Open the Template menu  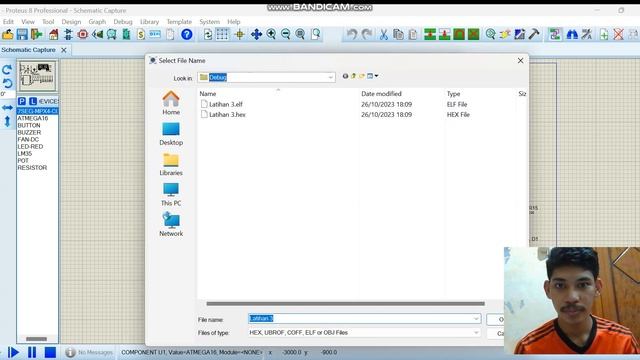pyautogui.click(x=179, y=22)
